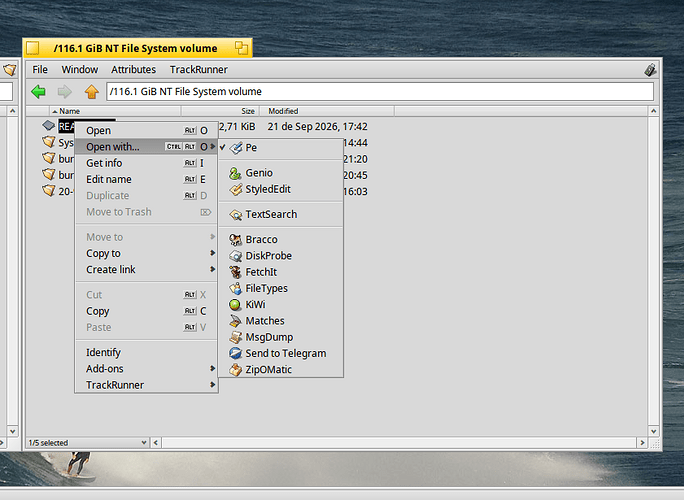Select Copy in the context menu
This screenshot has width=684, height=500.
(x=146, y=311)
